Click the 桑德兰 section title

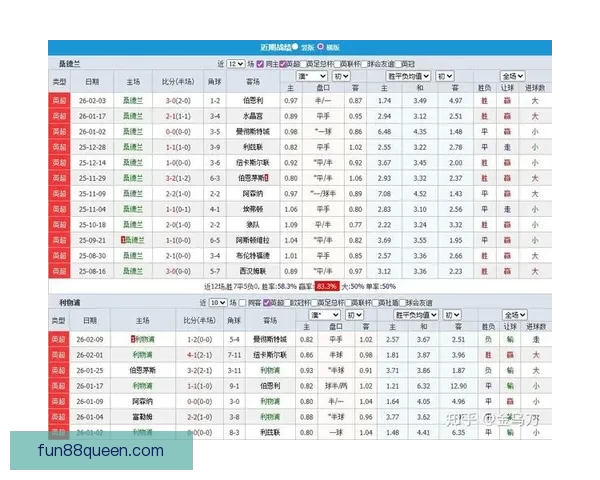(69, 64)
